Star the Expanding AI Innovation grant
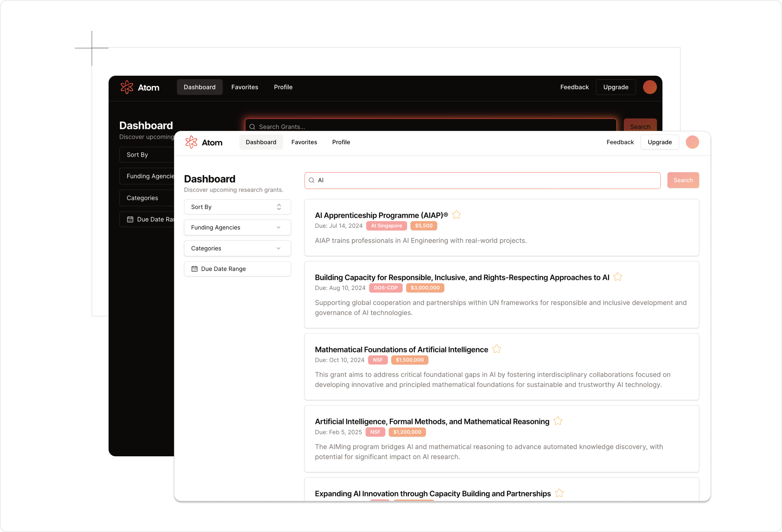Image resolution: width=782 pixels, height=532 pixels. [x=559, y=493]
